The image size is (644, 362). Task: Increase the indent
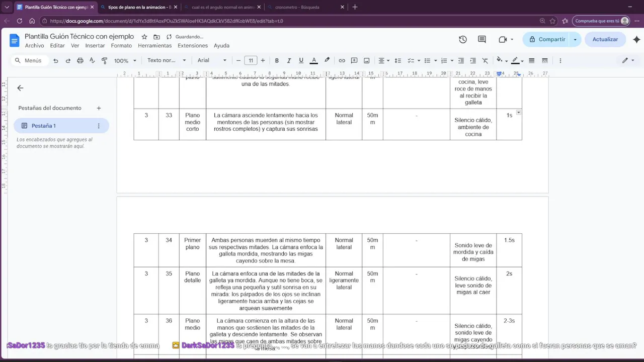(473, 60)
